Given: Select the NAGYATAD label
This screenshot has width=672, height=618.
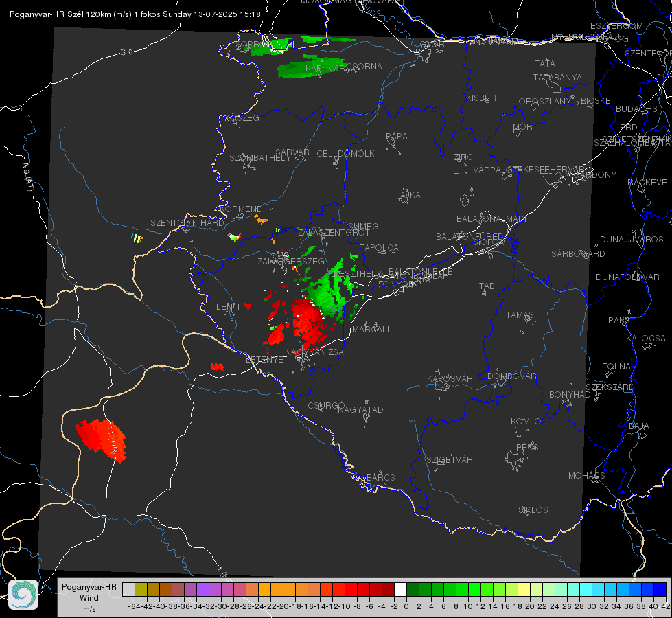Looking at the screenshot, I should (x=360, y=410).
